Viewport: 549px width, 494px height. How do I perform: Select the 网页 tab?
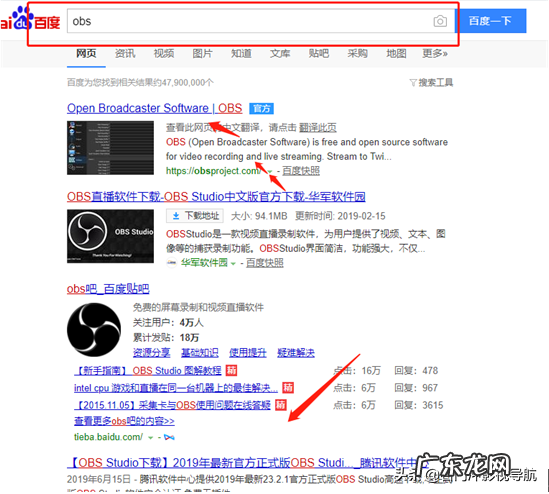pos(86,53)
